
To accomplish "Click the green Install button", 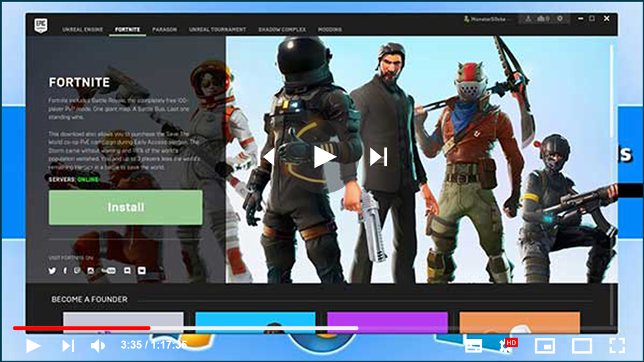I will pos(125,207).
